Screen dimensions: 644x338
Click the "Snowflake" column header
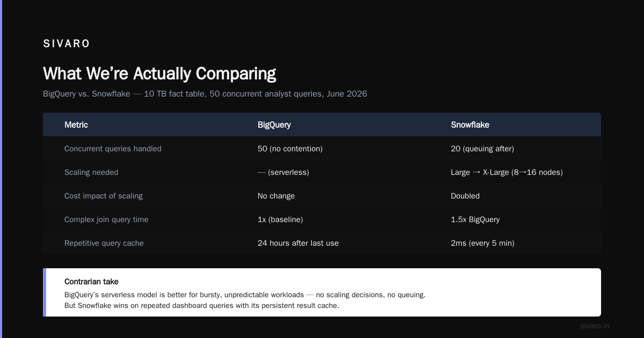[x=470, y=124]
